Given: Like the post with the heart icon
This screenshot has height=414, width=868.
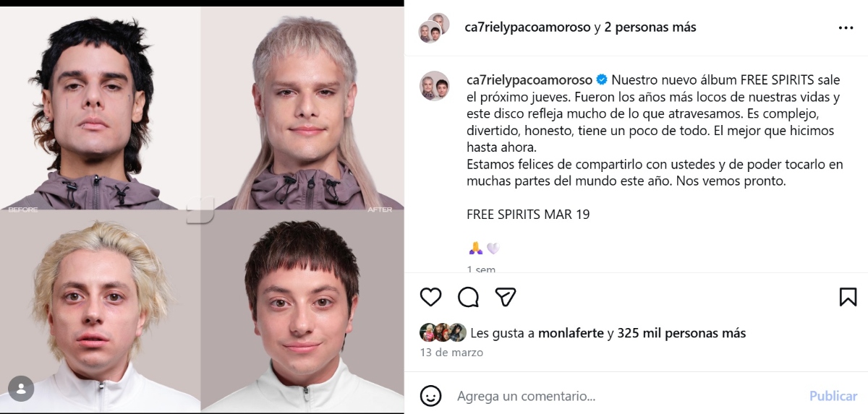Looking at the screenshot, I should pyautogui.click(x=430, y=297).
